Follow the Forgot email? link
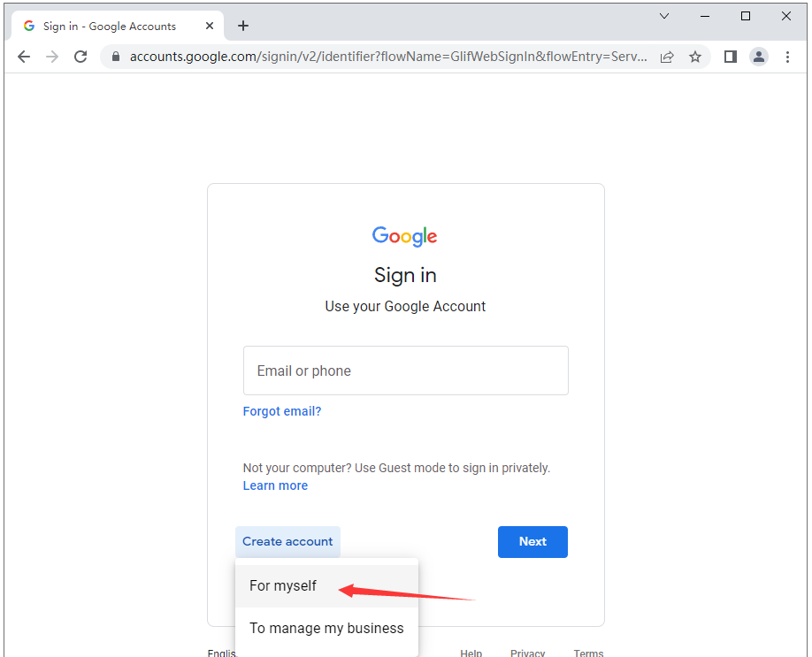 coord(282,411)
